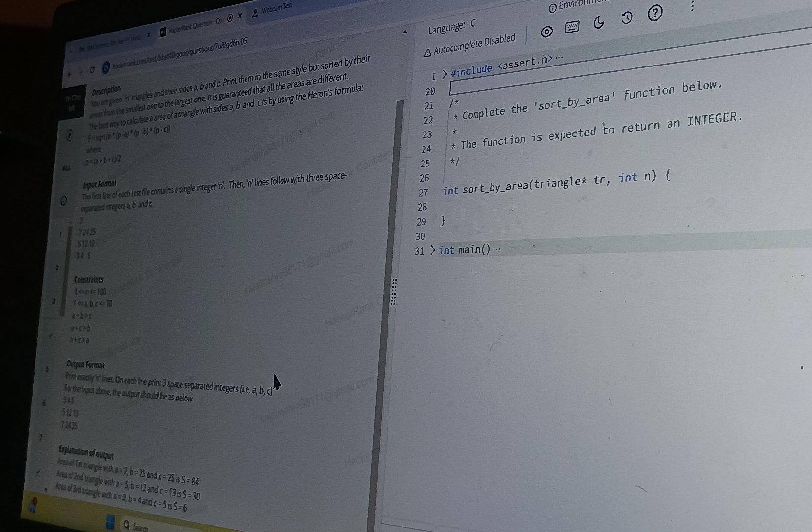The width and height of the screenshot is (812, 532).
Task: Open the Windows Start menu icon
Action: click(x=110, y=523)
